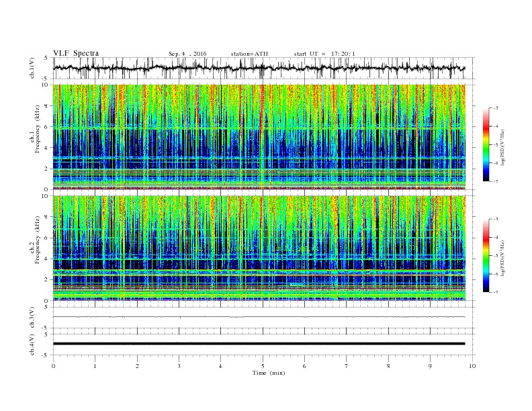
Task: Click the ch.1 spectrogram color bar
Action: pyautogui.click(x=486, y=144)
